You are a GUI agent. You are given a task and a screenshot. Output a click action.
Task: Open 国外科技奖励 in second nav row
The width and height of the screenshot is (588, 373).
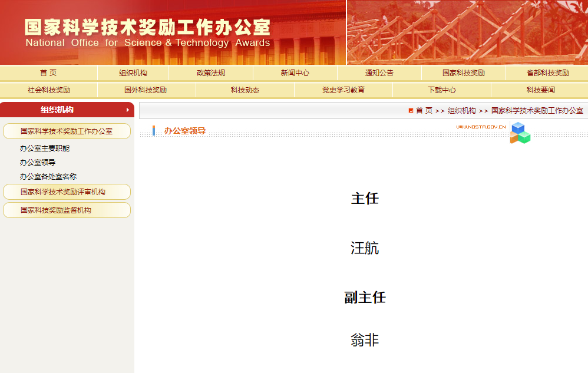(146, 90)
